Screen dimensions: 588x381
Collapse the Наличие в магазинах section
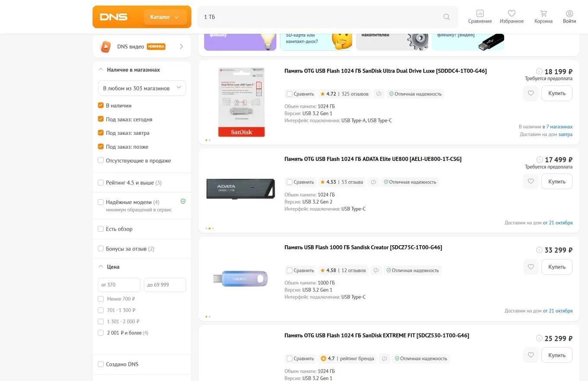click(101, 70)
